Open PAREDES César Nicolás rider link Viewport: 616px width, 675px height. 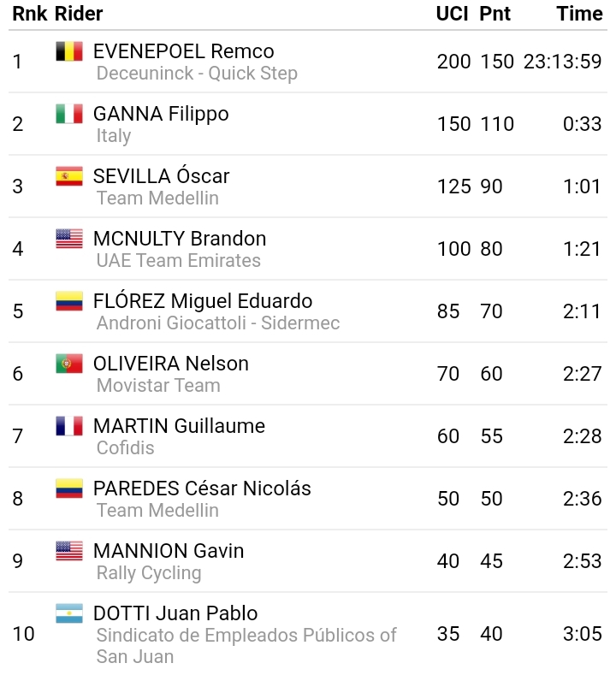(202, 488)
